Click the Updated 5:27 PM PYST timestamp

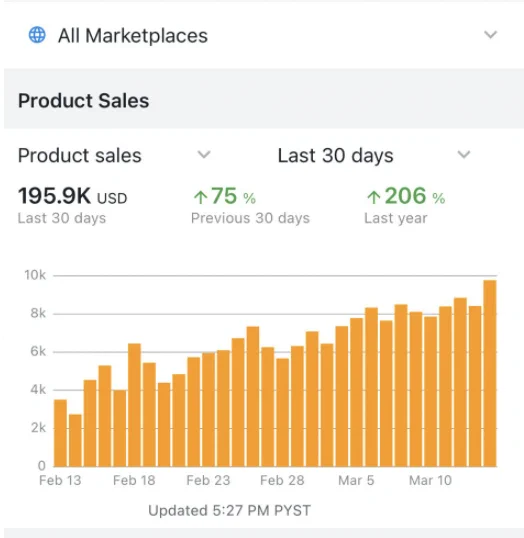pos(229,511)
